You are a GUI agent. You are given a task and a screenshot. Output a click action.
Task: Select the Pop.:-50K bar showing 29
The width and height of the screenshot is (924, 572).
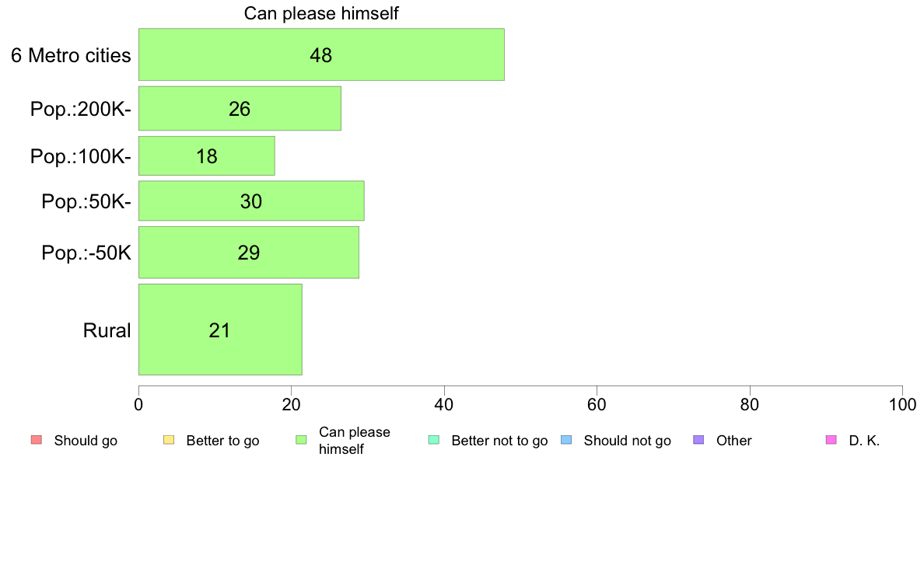[249, 252]
